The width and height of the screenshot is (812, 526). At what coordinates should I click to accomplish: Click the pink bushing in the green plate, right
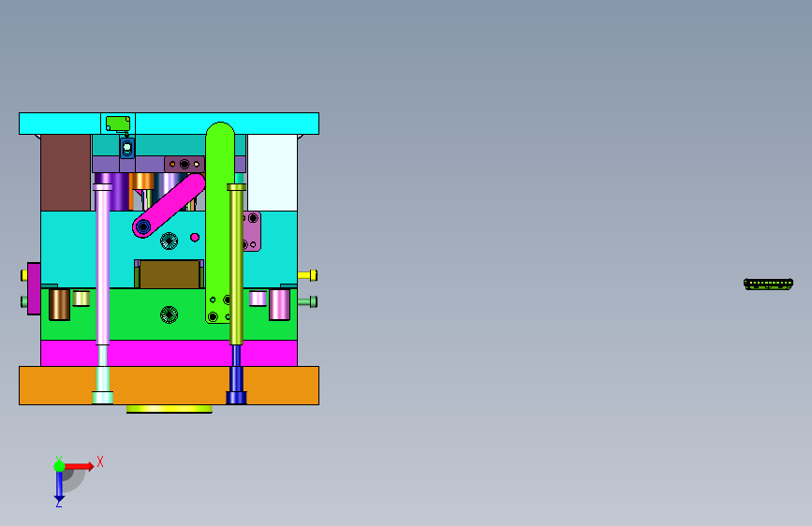point(280,304)
